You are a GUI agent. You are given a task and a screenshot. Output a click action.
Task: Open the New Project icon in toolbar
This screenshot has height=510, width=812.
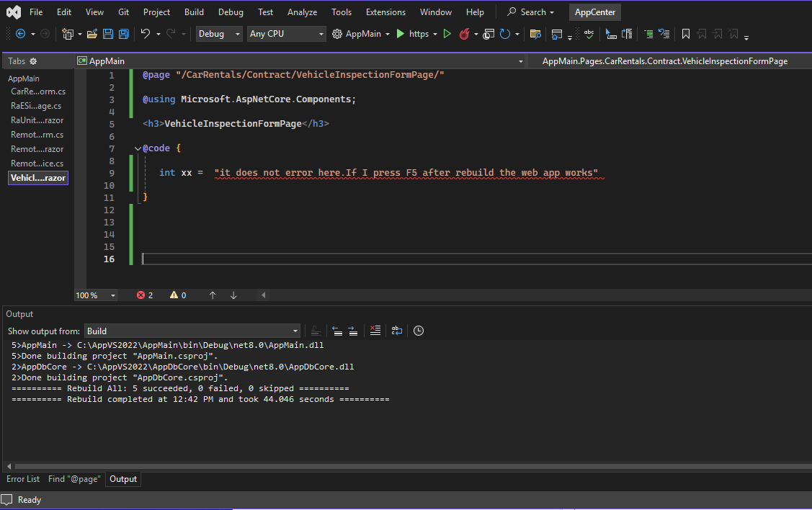67,34
